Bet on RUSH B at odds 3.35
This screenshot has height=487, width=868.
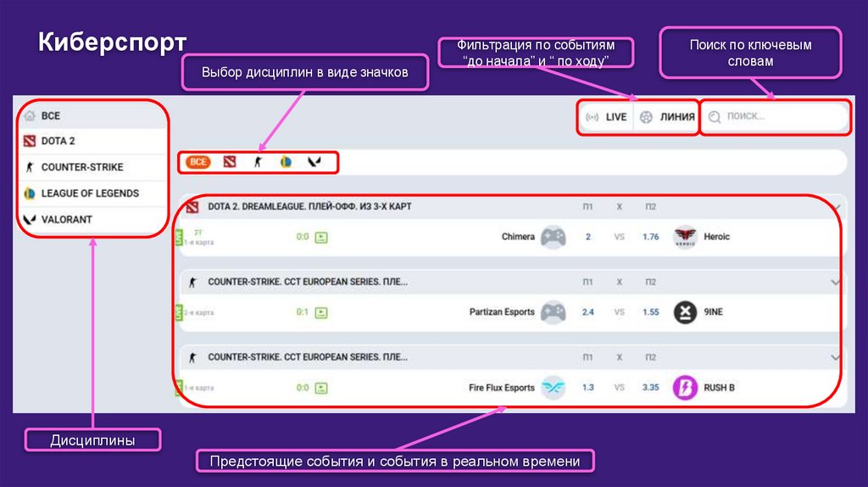[650, 388]
